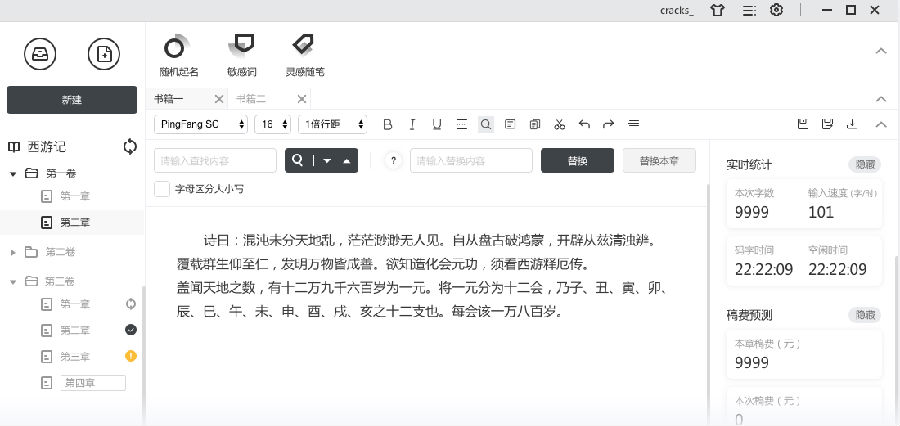Screen dimensions: 900x426
Task: Toggle 字母区分大小写 case-sensitive checkbox
Action: pyautogui.click(x=162, y=189)
